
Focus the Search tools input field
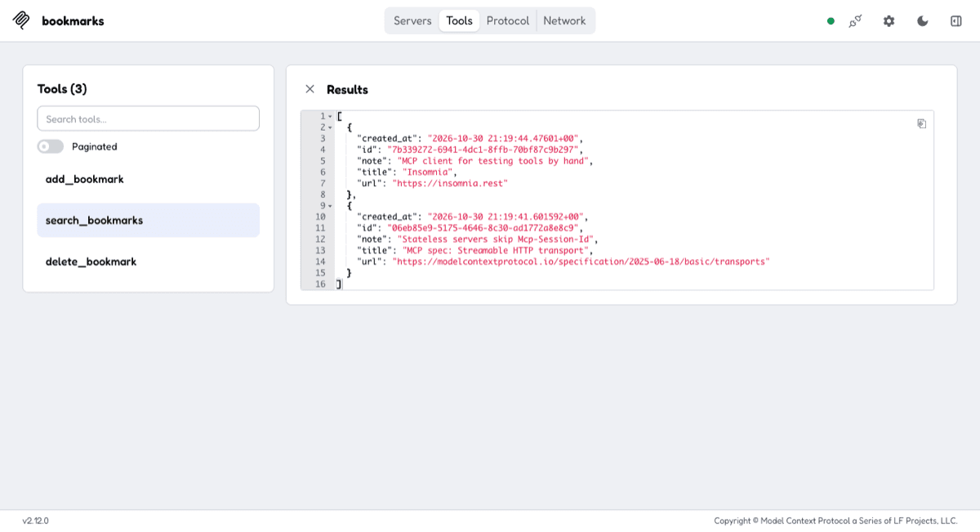149,118
